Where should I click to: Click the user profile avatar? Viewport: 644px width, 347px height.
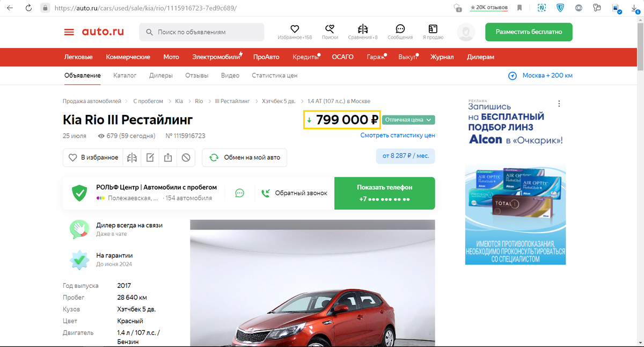click(465, 32)
